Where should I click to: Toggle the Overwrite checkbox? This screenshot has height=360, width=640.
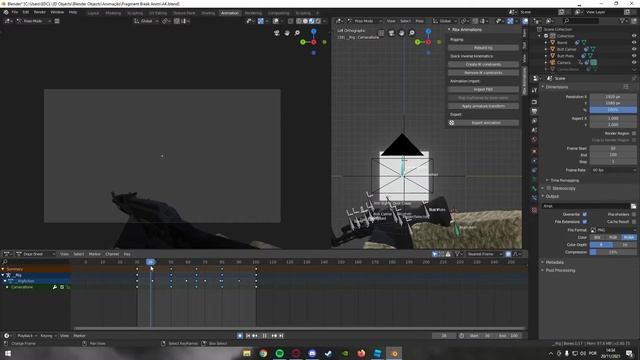(584, 214)
